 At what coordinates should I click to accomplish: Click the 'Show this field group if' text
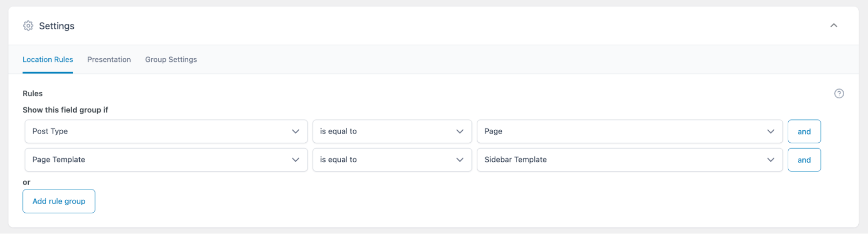pyautogui.click(x=65, y=110)
